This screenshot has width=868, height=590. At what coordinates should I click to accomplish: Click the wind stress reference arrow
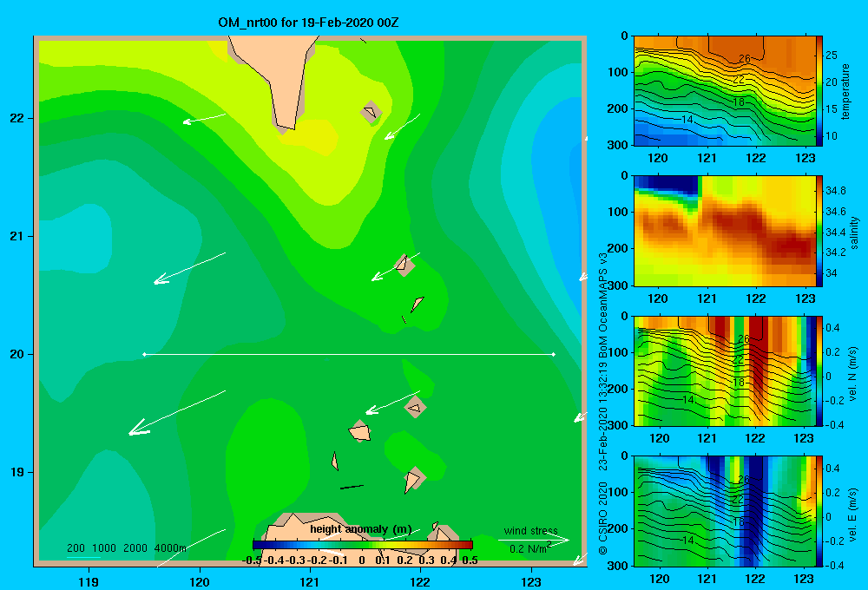pos(534,541)
